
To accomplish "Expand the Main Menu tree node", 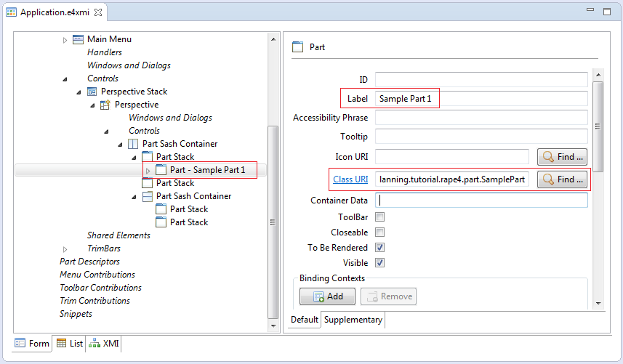I will [65, 40].
